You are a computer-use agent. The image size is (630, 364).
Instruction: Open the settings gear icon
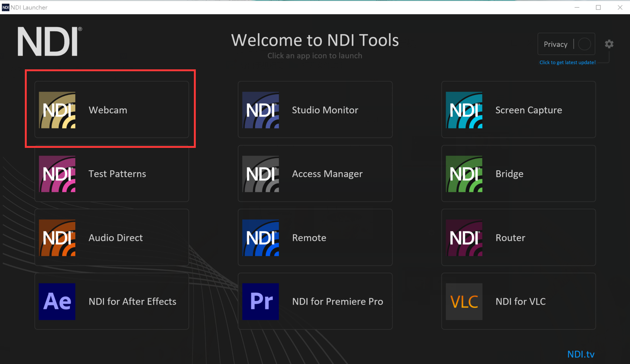[609, 44]
